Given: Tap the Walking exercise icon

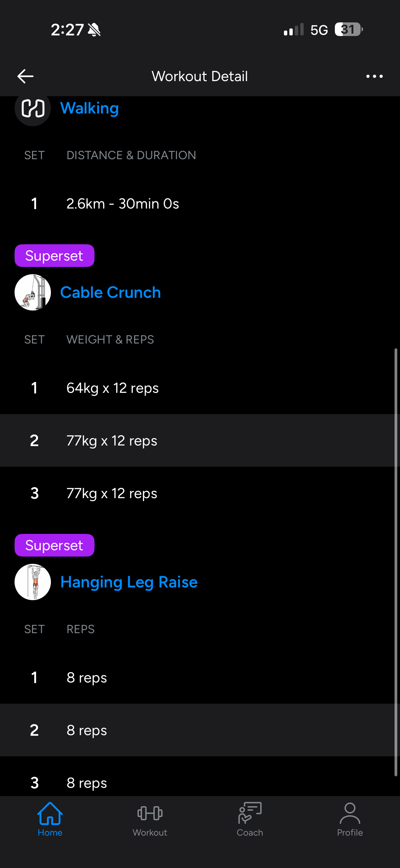Looking at the screenshot, I should click(x=33, y=108).
